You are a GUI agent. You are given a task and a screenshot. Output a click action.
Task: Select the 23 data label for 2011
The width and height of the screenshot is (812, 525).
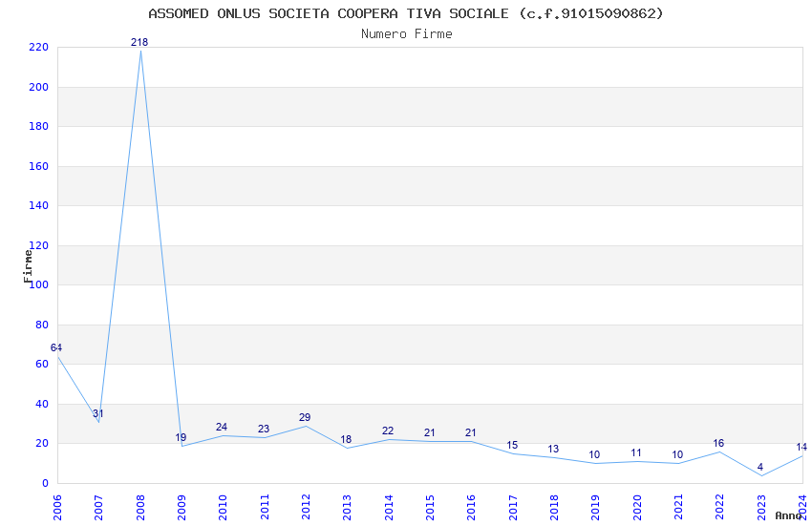[x=264, y=429]
